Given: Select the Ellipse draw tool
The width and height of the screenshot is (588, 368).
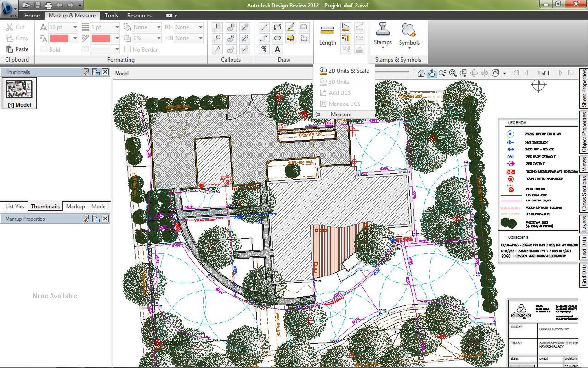Looking at the screenshot, I should (x=277, y=38).
